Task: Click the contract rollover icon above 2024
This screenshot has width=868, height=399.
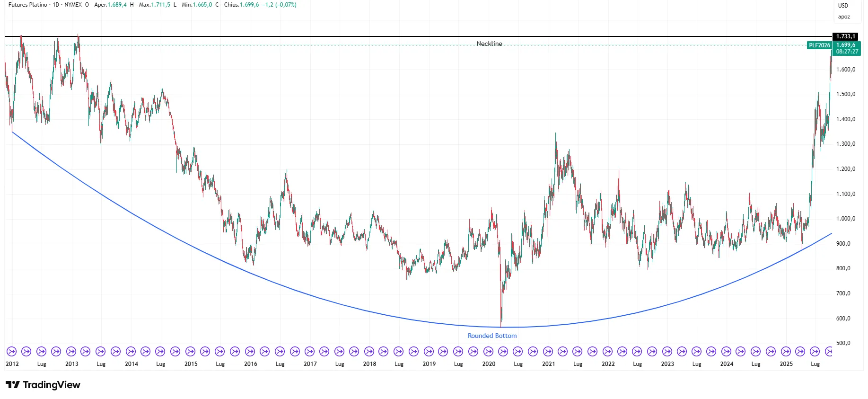Action: click(726, 352)
